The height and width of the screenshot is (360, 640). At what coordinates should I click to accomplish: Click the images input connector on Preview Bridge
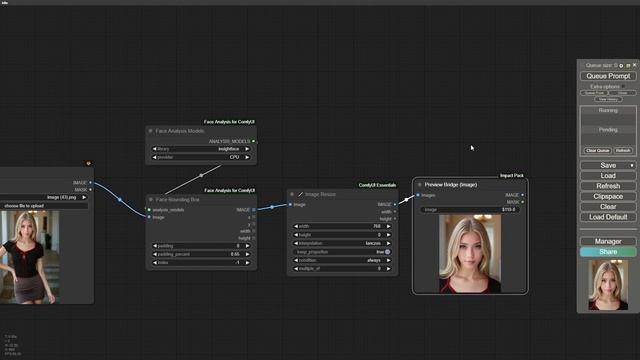[x=418, y=195]
